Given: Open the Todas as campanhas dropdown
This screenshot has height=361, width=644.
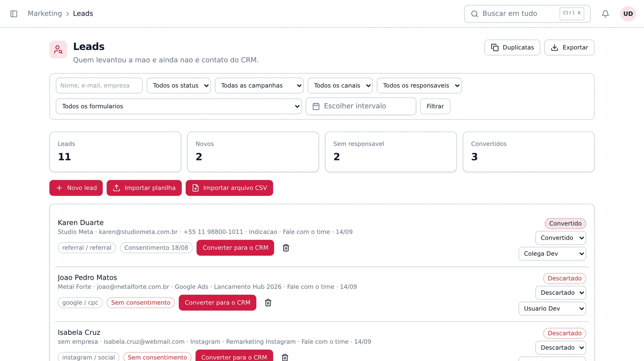Looking at the screenshot, I should tap(259, 86).
